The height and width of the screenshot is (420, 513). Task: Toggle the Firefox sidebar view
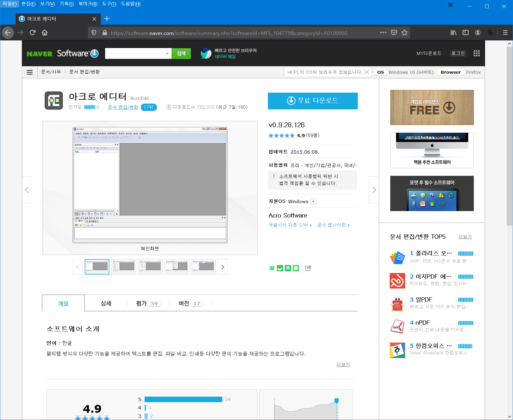tap(466, 32)
